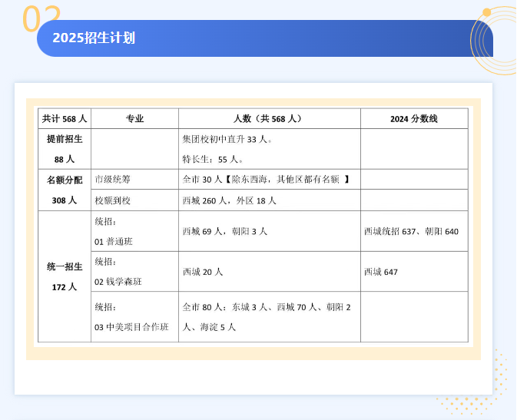Viewport: 517px width, 420px height.
Task: Click the 01 普通班 program cell
Action: pyautogui.click(x=135, y=231)
